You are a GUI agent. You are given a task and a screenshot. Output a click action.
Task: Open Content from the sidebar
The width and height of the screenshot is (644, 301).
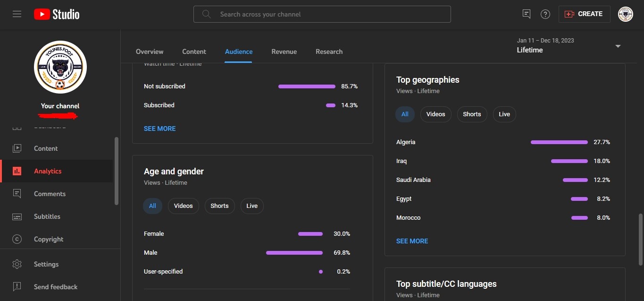click(46, 148)
